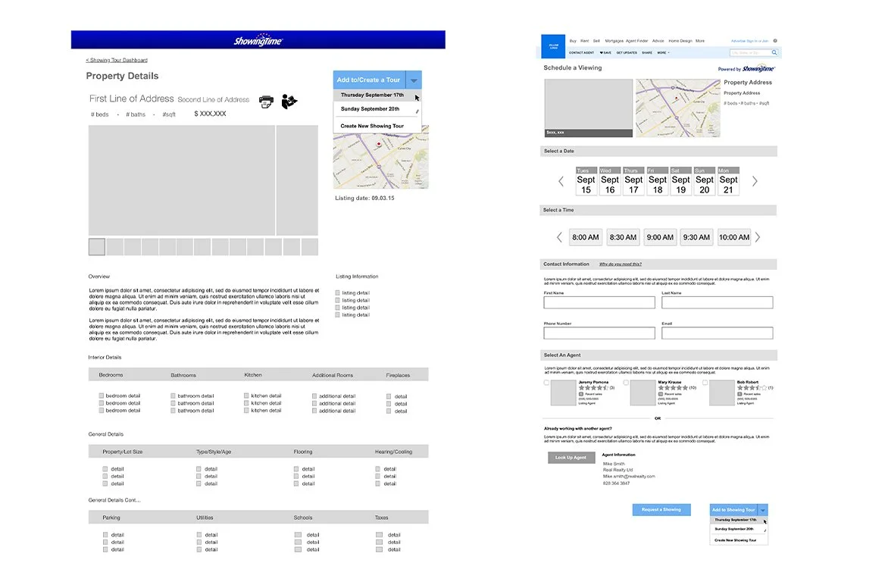The image size is (888, 588).
Task: Click the First Name input field
Action: click(599, 302)
